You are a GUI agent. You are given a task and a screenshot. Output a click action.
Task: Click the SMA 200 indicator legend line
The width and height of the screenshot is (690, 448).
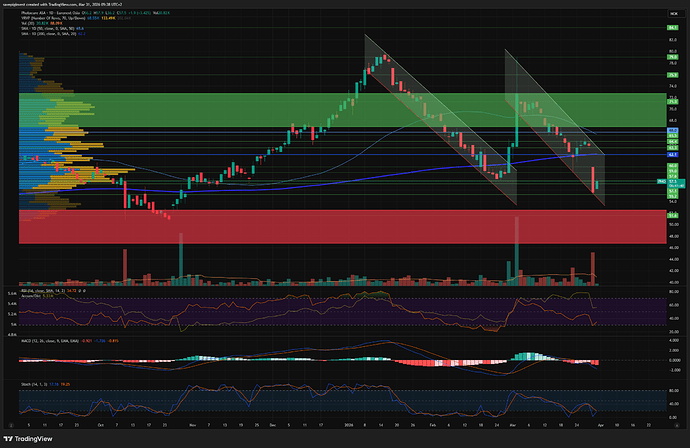tap(45, 36)
